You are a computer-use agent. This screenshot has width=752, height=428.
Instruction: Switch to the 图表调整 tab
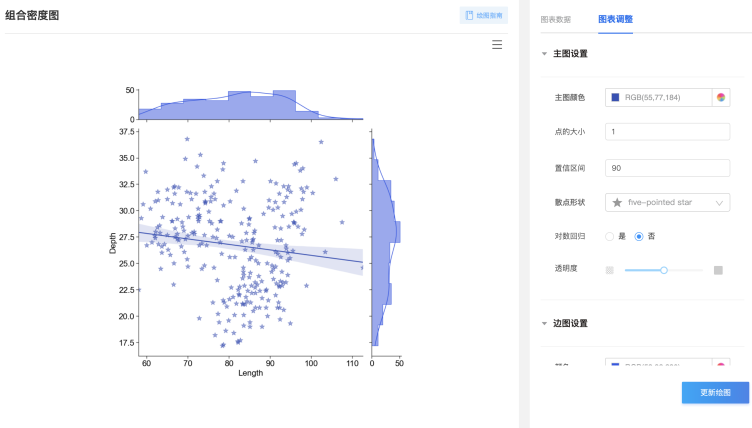pos(615,19)
